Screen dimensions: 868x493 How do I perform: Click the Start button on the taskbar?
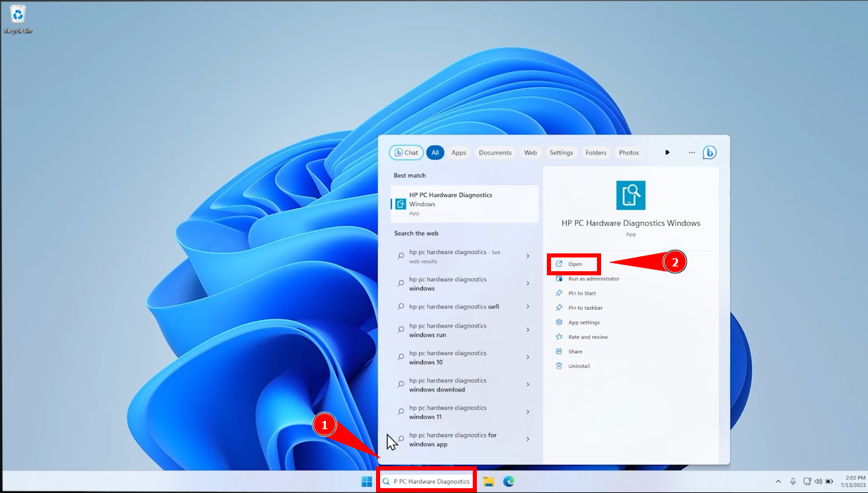click(366, 481)
